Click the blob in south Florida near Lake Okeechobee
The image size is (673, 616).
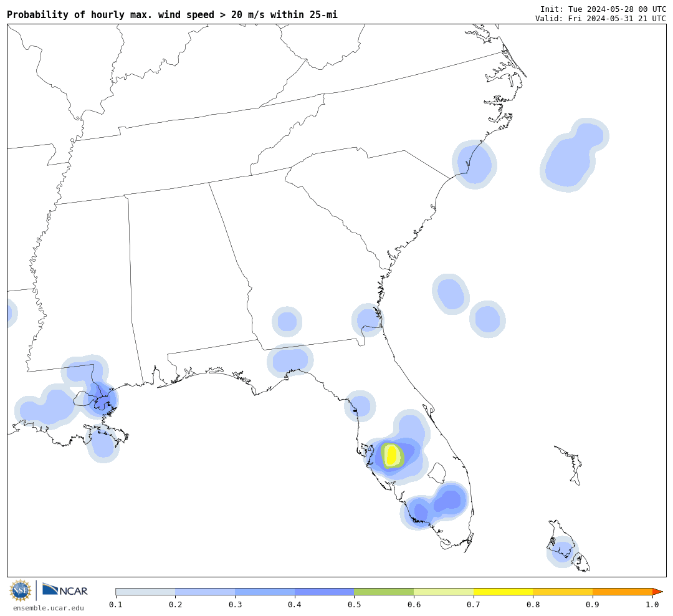point(450,501)
